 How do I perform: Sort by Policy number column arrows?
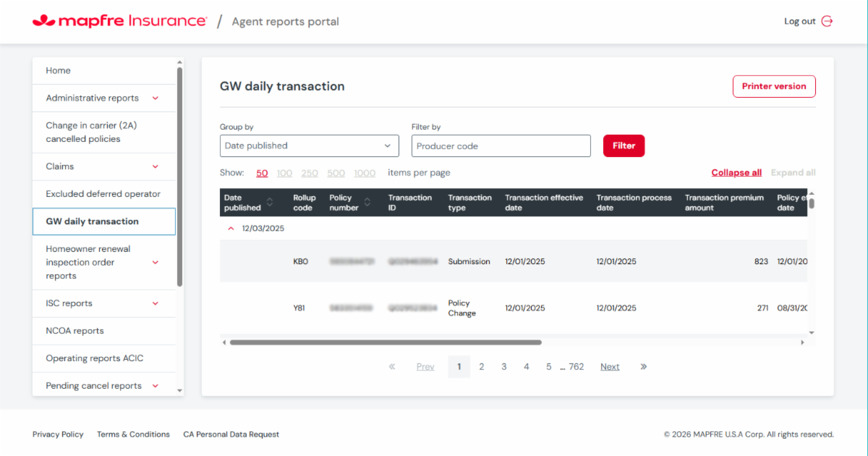click(367, 203)
